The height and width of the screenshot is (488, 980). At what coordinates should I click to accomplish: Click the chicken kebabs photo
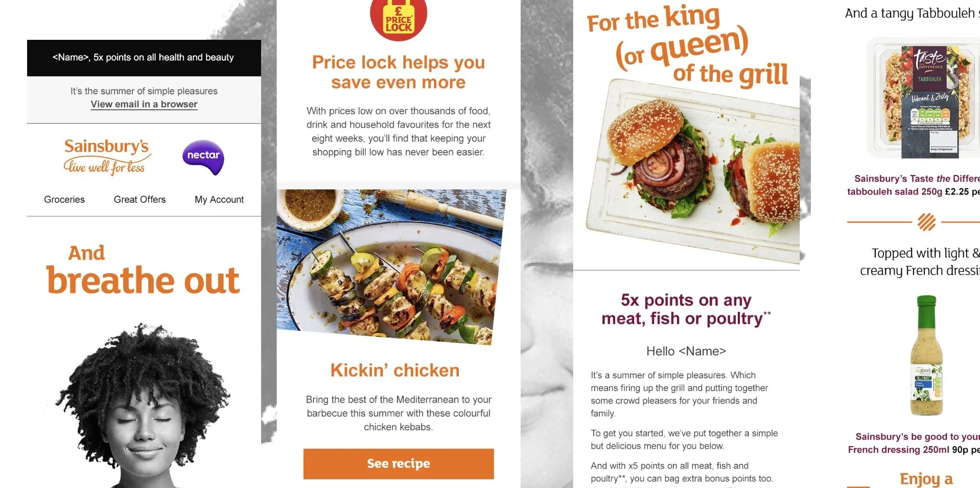(x=391, y=267)
